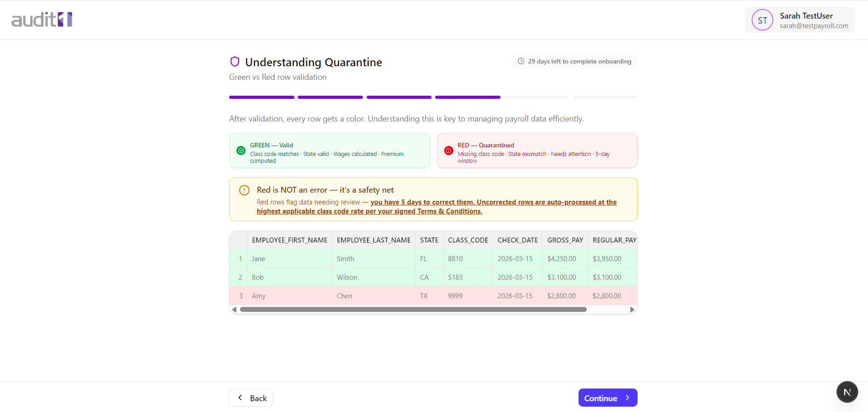The image size is (868, 412).
Task: Click the table scrollbar left arrow
Action: pyautogui.click(x=234, y=309)
